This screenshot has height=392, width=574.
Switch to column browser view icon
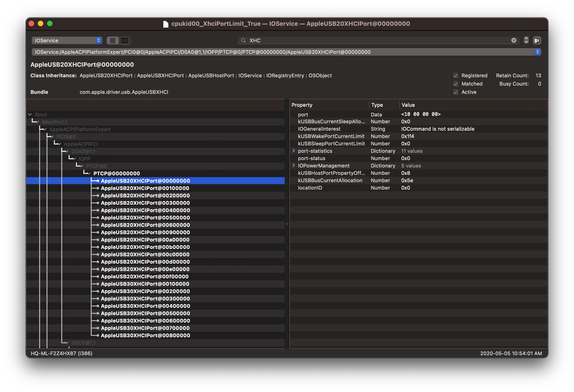click(125, 40)
